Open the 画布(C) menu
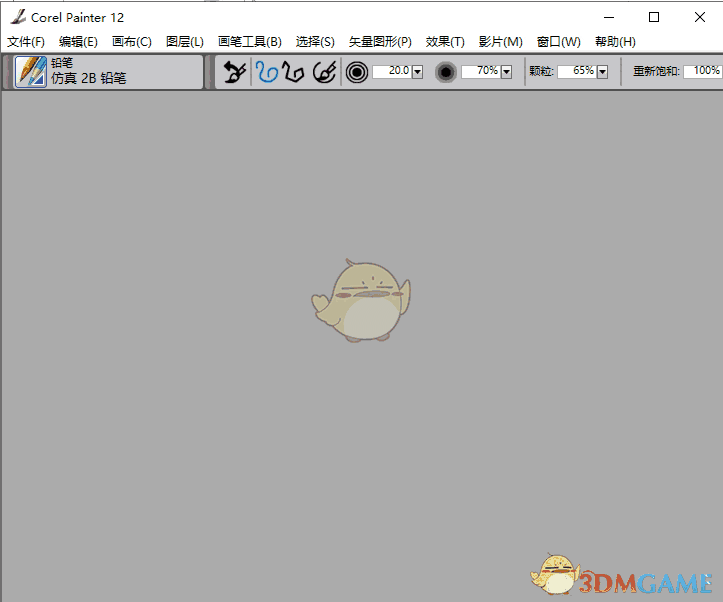 coord(131,42)
